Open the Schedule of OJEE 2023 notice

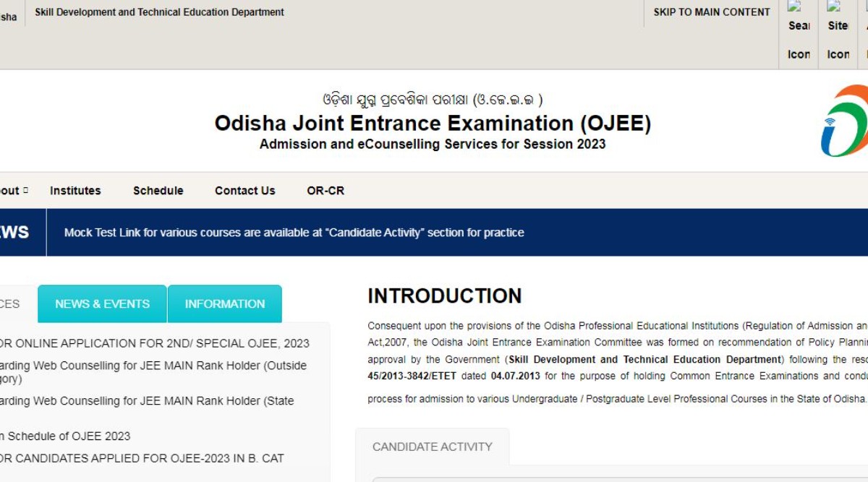(65, 436)
